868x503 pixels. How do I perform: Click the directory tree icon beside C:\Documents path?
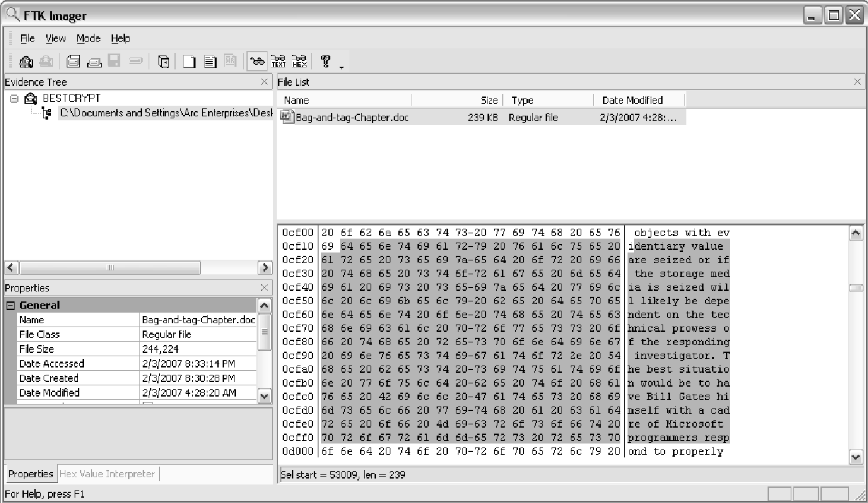pyautogui.click(x=46, y=113)
